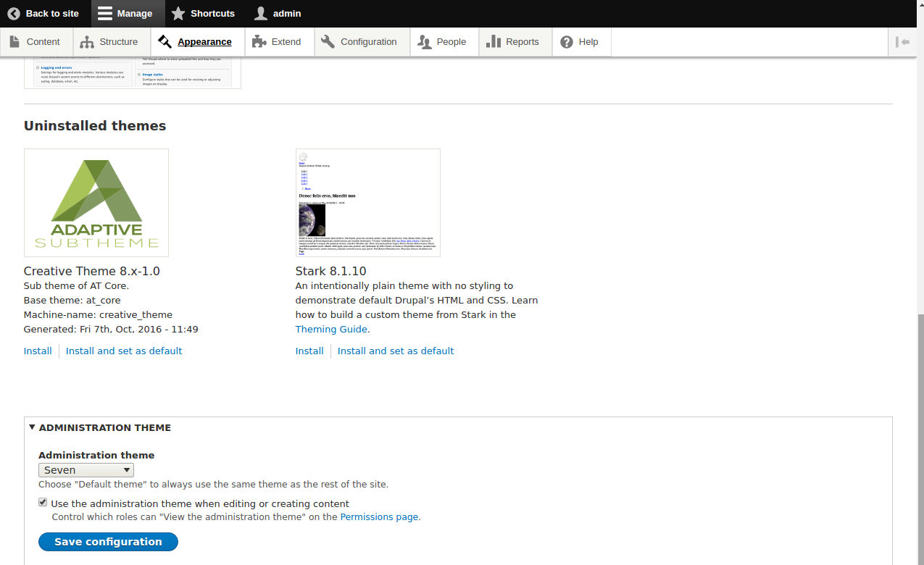The image size is (924, 565).
Task: Click the Base theme: at_core text
Action: click(x=72, y=300)
